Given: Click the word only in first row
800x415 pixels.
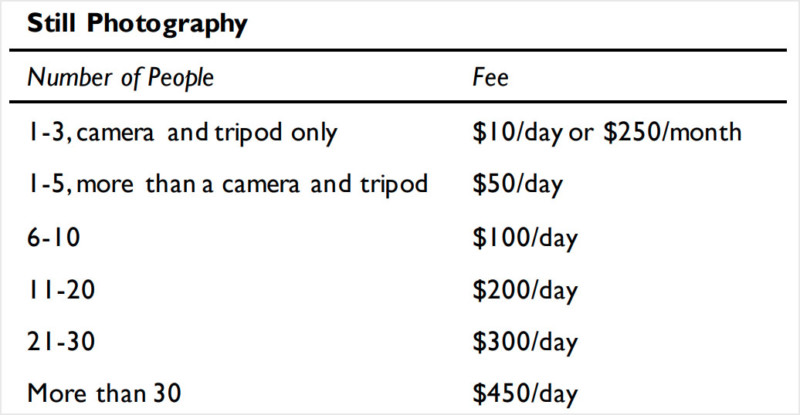Looking at the screenshot, I should tap(314, 134).
